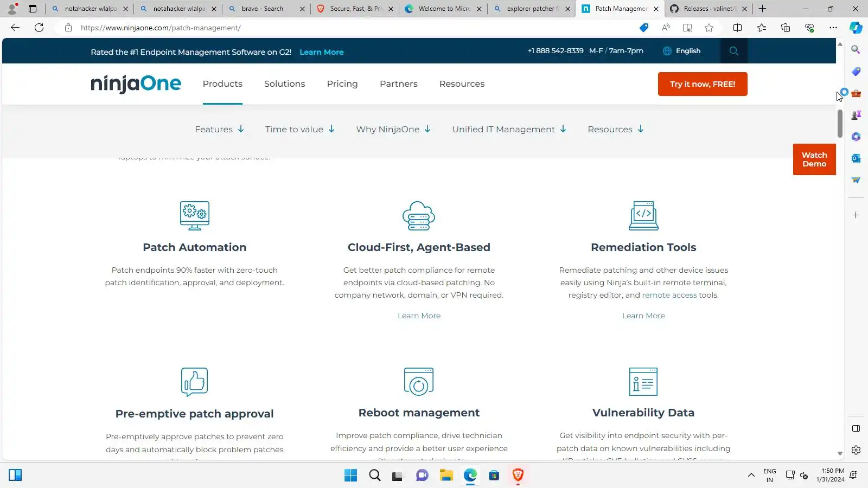The height and width of the screenshot is (488, 868).
Task: Open the tab actions menu icon
Action: (x=33, y=9)
